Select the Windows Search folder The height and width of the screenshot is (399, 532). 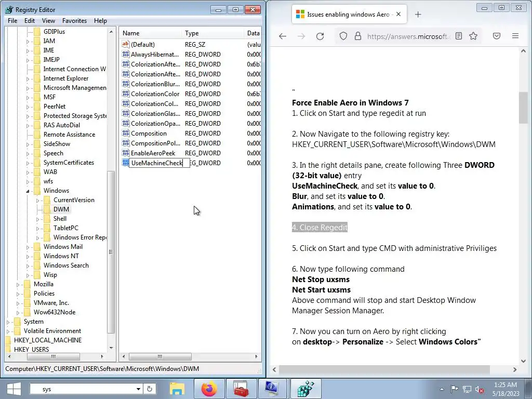pos(66,265)
